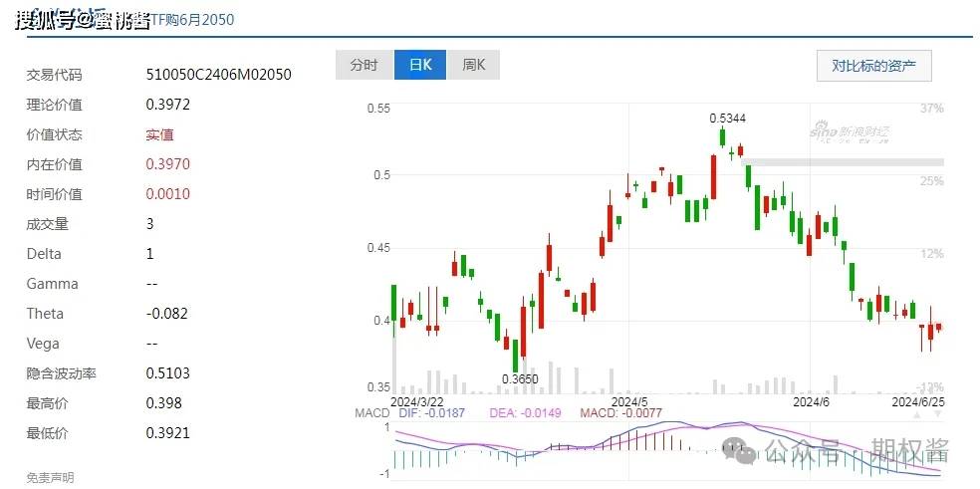This screenshot has width=980, height=489.
Task: Click the 0.3650 lowest price label
Action: [519, 379]
